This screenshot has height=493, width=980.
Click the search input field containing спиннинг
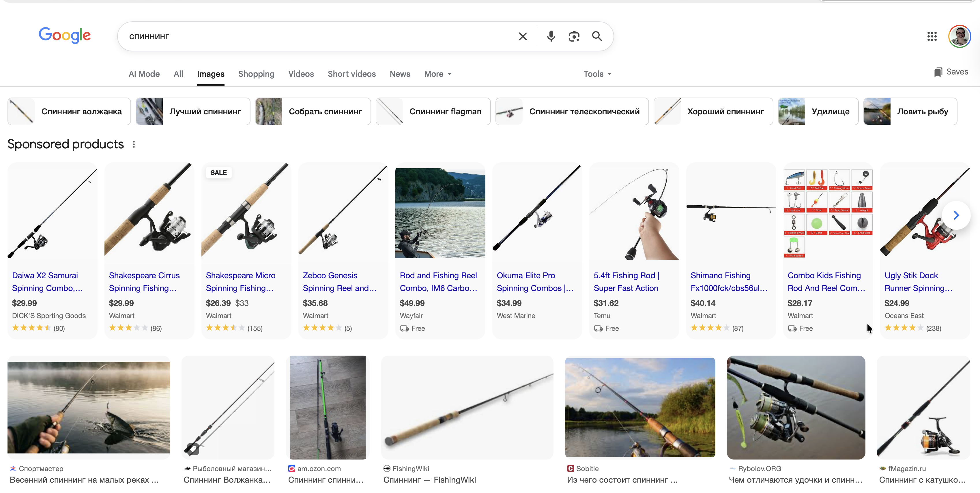[319, 36]
